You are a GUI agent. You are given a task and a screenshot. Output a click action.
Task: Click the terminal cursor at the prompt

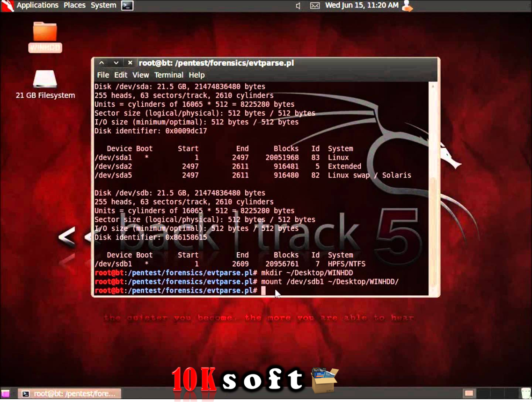[263, 291]
